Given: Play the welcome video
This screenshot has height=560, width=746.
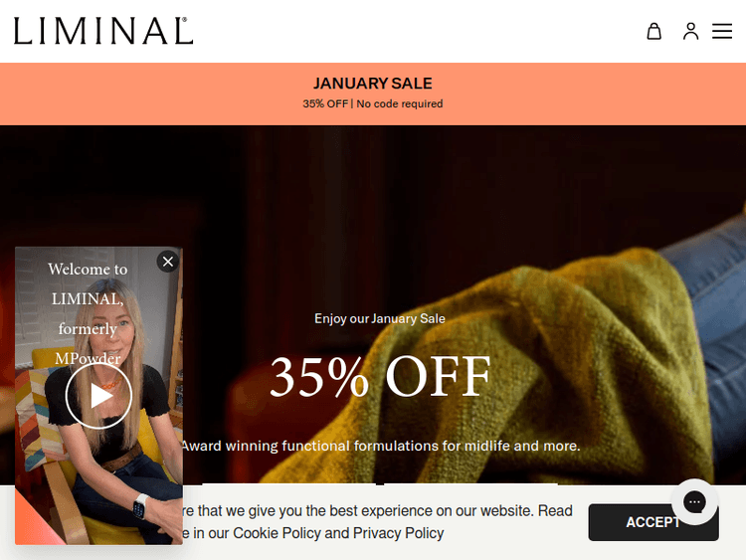Looking at the screenshot, I should pyautogui.click(x=98, y=396).
